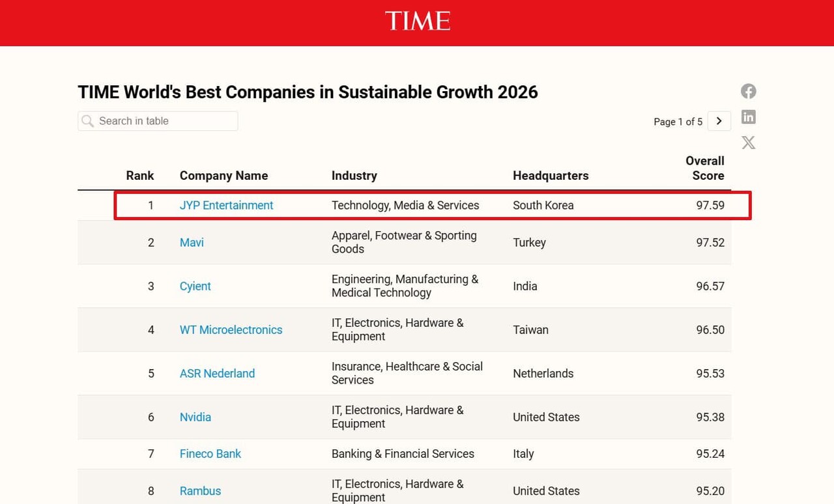The image size is (834, 504).
Task: Sort the table by Overall Score
Action: [x=705, y=168]
